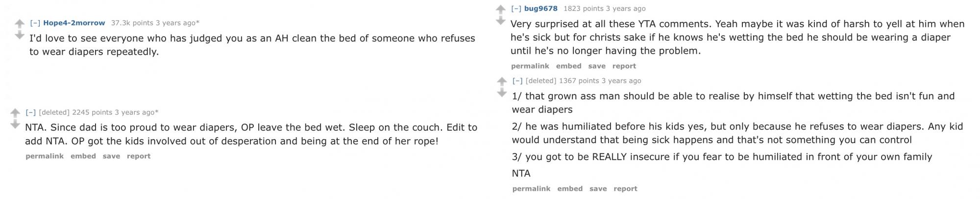Upvote Hope4-2morrow's comment
This screenshot has width=980, height=199.
pos(19,23)
